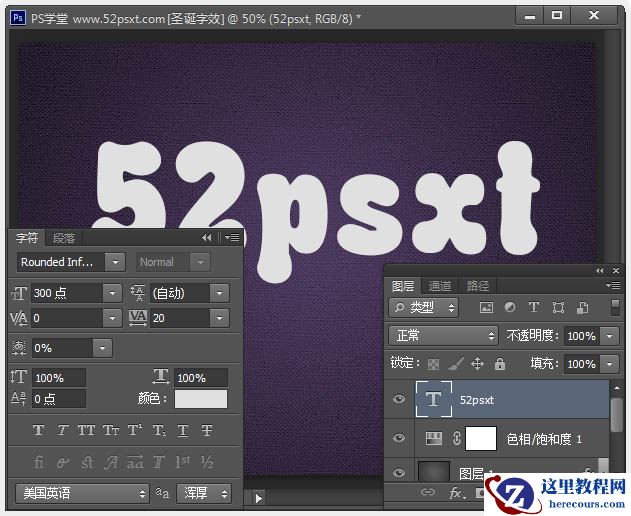The width and height of the screenshot is (631, 516).
Task: Lock image pixels with brush icon
Action: [x=456, y=364]
